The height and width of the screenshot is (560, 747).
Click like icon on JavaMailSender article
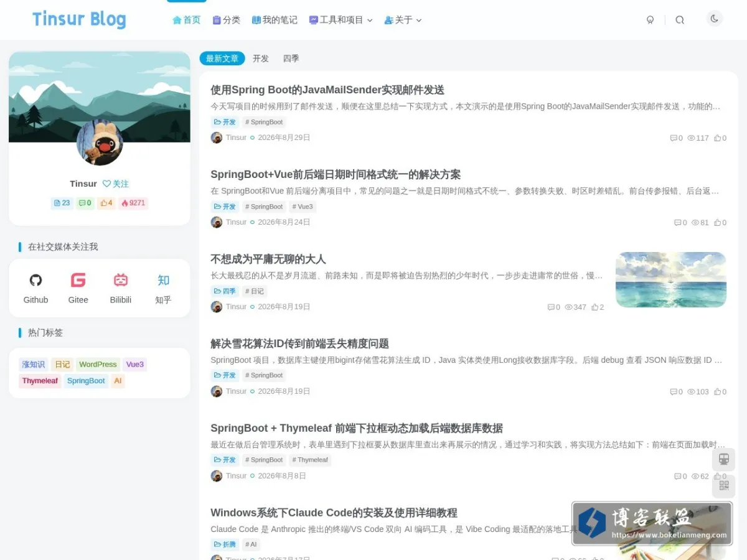[717, 138]
